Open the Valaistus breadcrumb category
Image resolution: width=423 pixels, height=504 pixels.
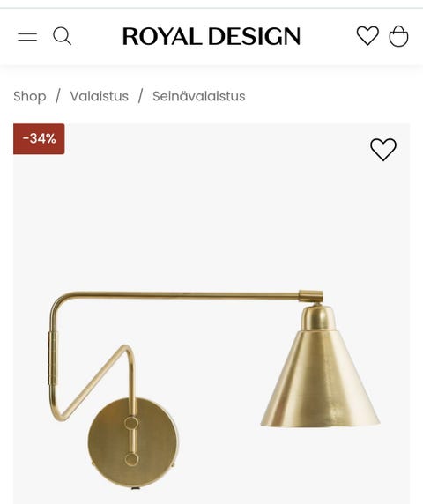click(x=100, y=96)
